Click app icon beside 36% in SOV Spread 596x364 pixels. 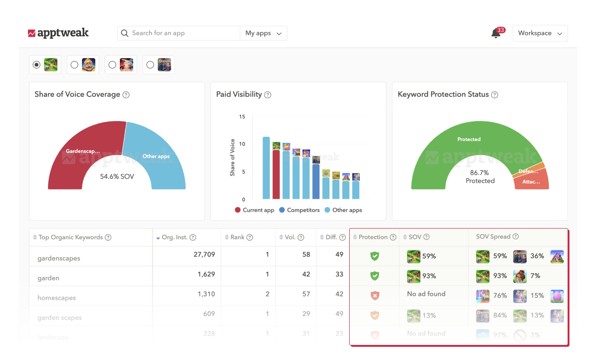point(520,256)
